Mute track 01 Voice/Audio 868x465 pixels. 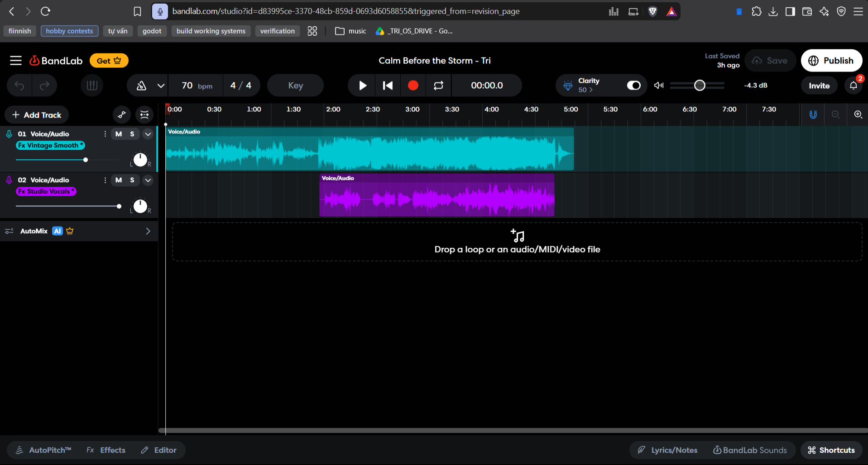click(x=119, y=134)
